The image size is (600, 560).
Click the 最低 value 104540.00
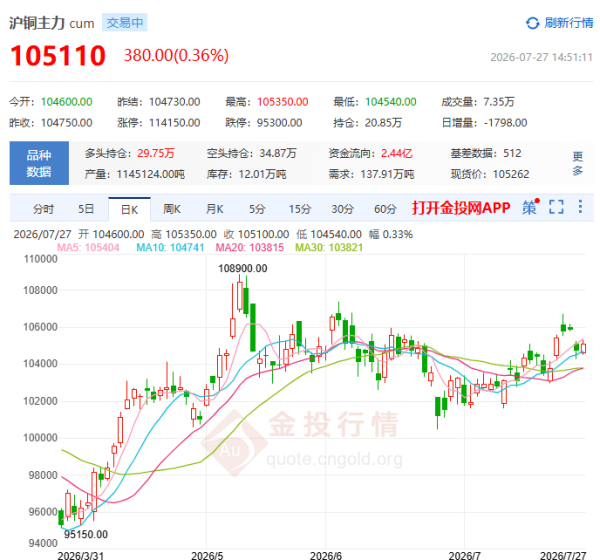[391, 102]
